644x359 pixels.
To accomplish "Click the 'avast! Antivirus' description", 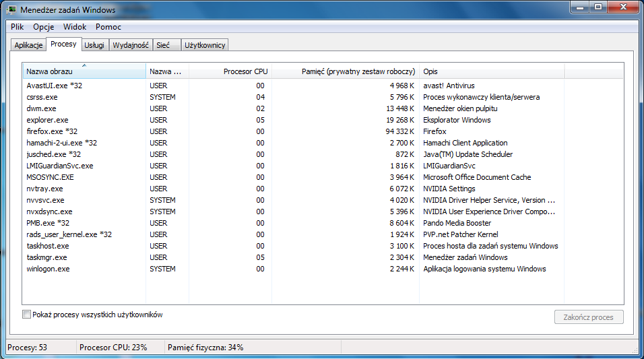I will 449,86.
